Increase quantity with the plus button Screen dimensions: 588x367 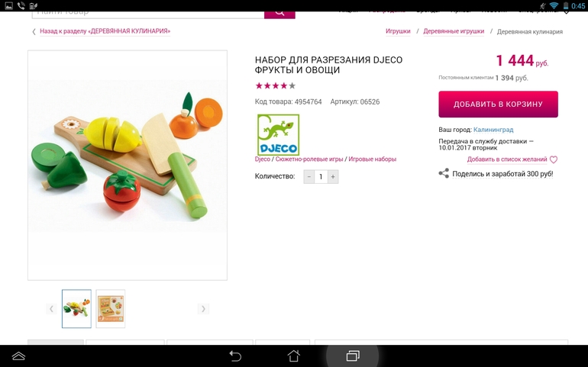[x=333, y=176]
